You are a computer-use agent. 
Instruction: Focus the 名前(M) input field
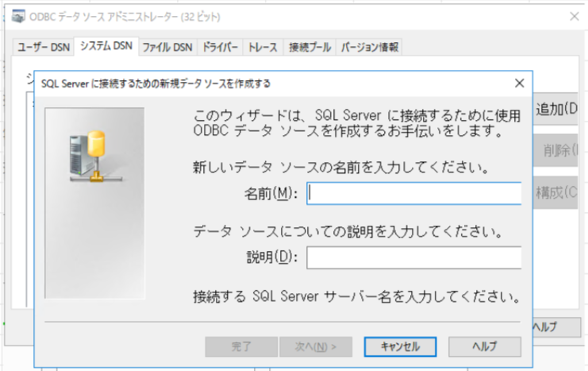[414, 193]
